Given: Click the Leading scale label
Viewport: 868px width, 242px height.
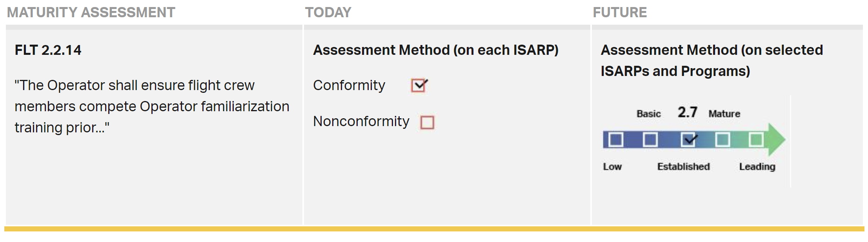Looking at the screenshot, I should (757, 167).
